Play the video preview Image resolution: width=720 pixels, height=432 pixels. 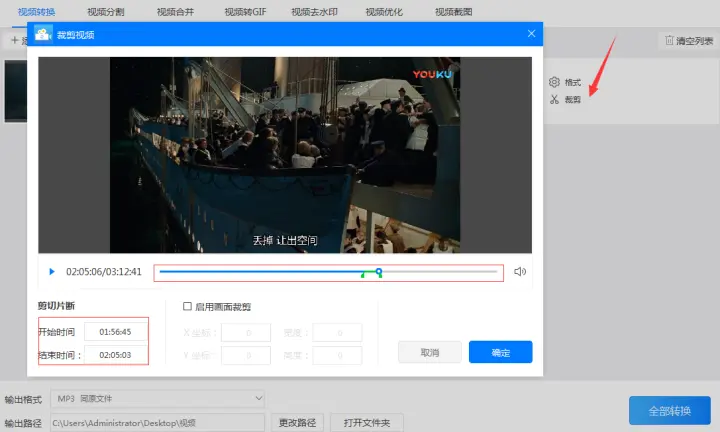52,272
